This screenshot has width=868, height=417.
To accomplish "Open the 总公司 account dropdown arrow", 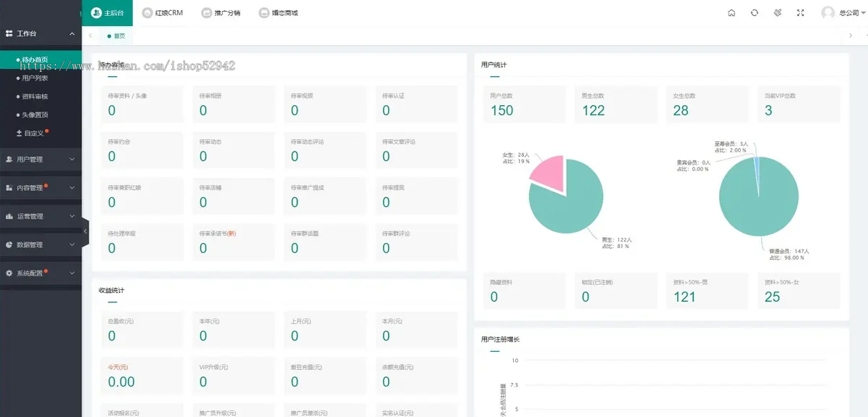I will pyautogui.click(x=864, y=13).
